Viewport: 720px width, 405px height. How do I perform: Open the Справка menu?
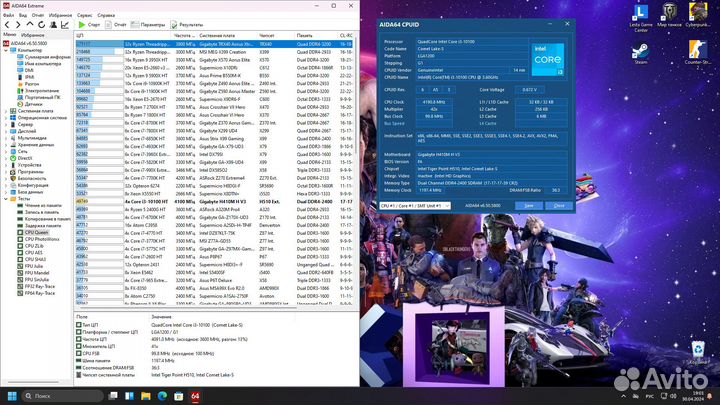click(106, 15)
